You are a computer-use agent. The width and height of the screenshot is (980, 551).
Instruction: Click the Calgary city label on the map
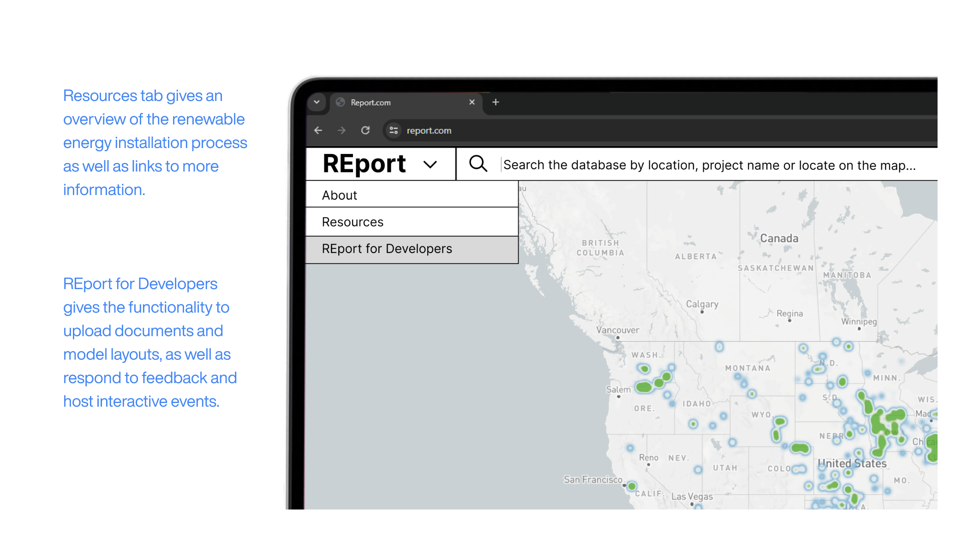[x=702, y=304]
